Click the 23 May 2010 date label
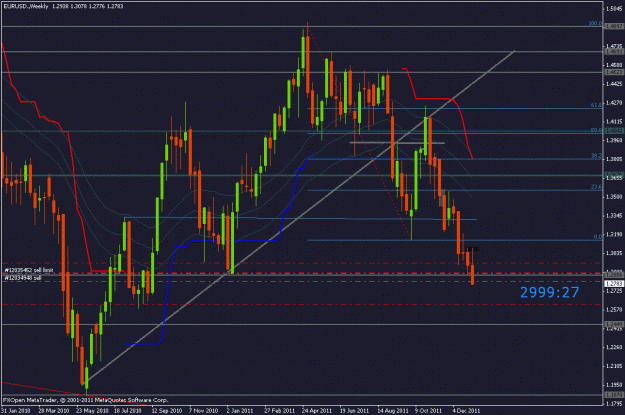625x415 pixels. coord(92,410)
